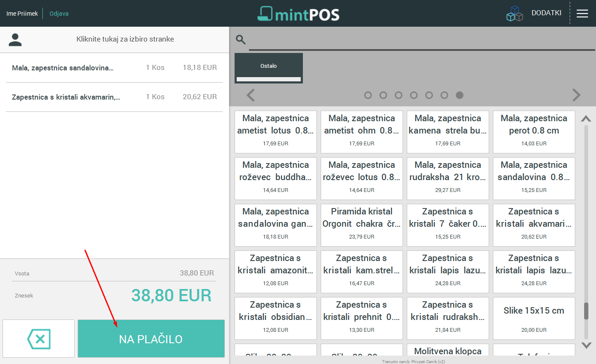Go to previous category page arrow

[x=251, y=95]
